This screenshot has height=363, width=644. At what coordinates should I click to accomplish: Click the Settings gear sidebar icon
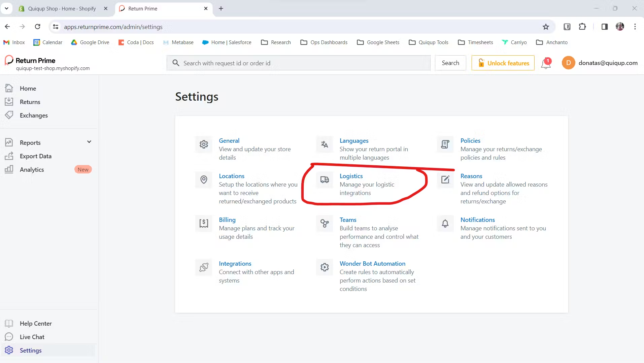(x=9, y=350)
